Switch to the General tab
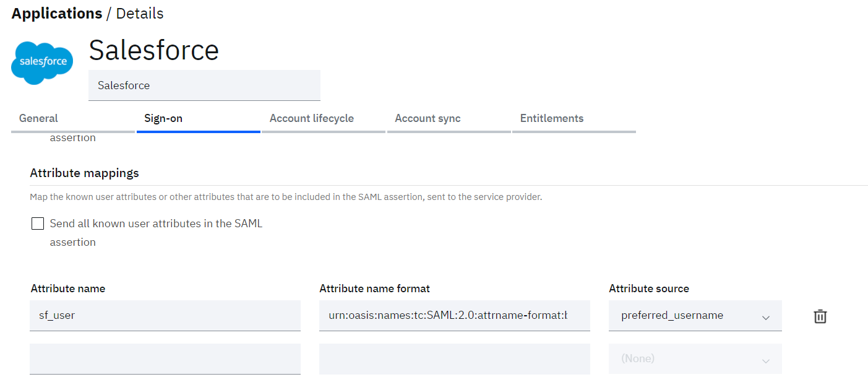 38,118
